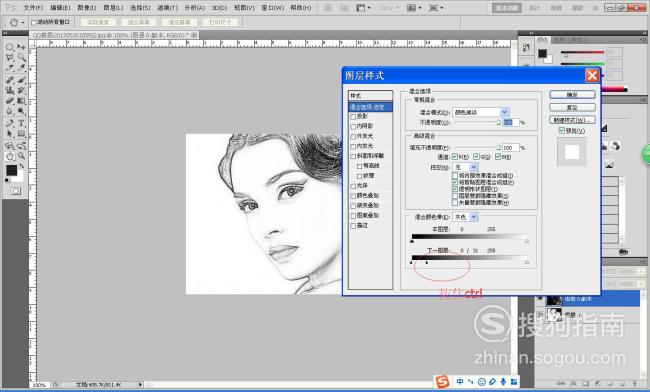Select the History Brush tool
Viewport: 650px width, 392px height.
point(21,90)
